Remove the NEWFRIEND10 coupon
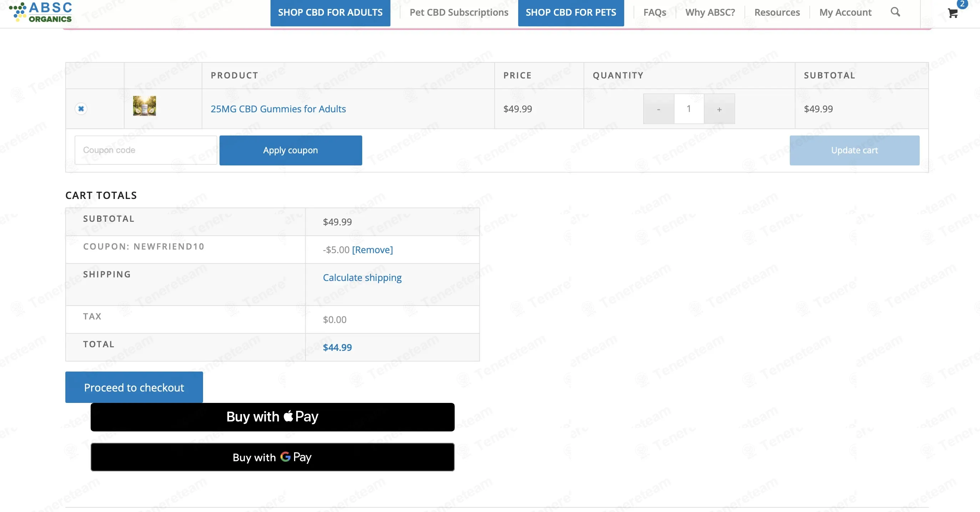This screenshot has height=512, width=980. 372,250
